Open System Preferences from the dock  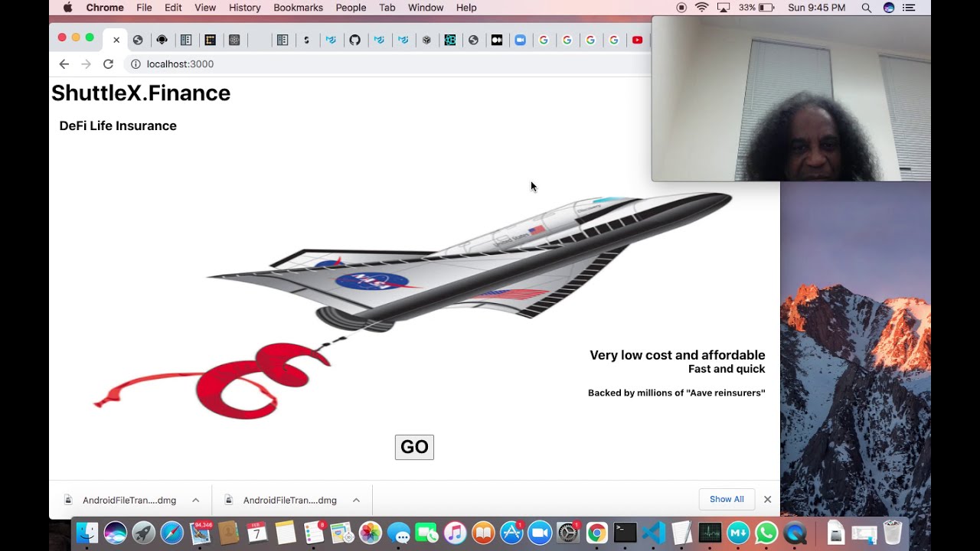pos(568,533)
